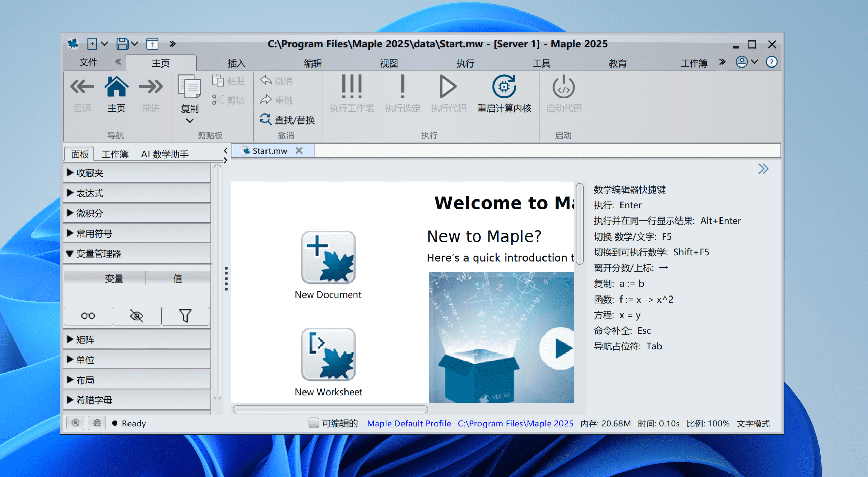Click the funnel filter variables button
This screenshot has height=477, width=868.
point(185,316)
